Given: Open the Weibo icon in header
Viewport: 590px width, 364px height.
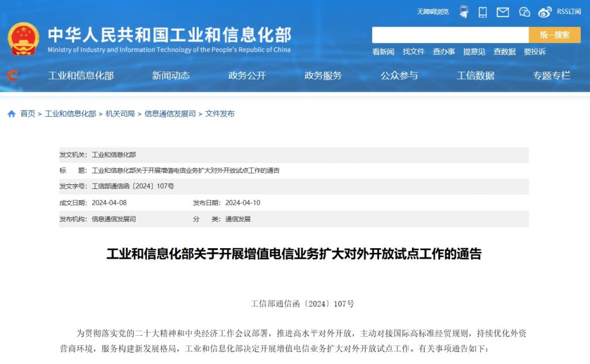Looking at the screenshot, I should (544, 12).
